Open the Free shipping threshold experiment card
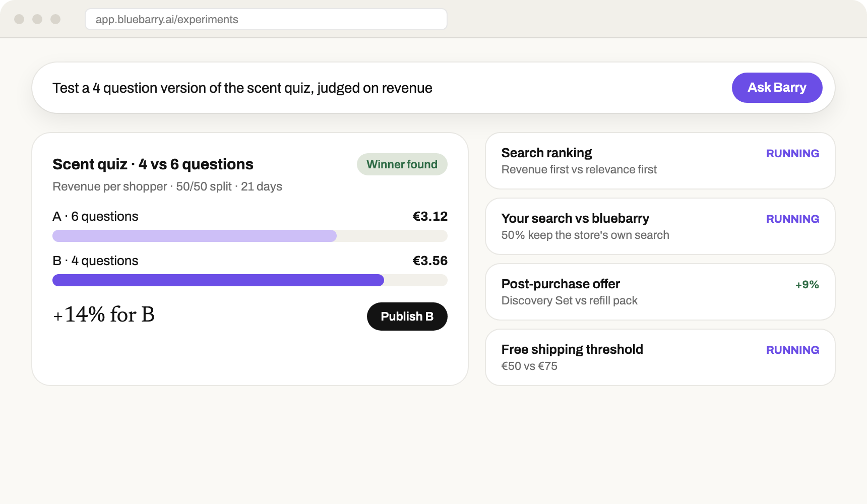 (660, 357)
